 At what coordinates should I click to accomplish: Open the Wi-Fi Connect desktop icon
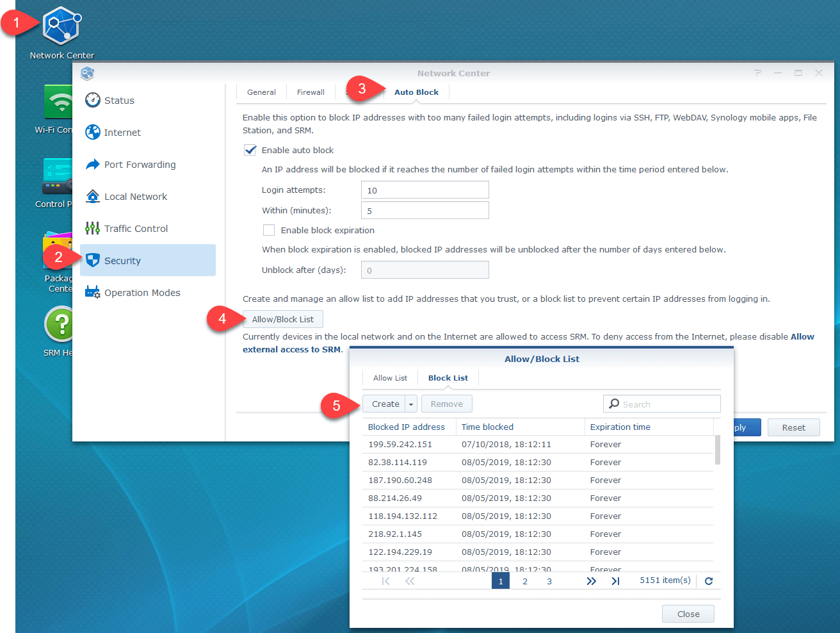[x=59, y=101]
